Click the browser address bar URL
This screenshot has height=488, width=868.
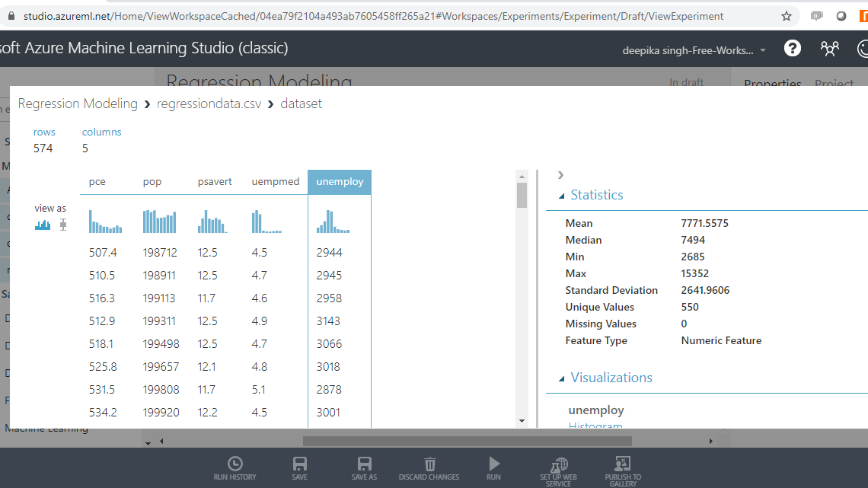(373, 16)
